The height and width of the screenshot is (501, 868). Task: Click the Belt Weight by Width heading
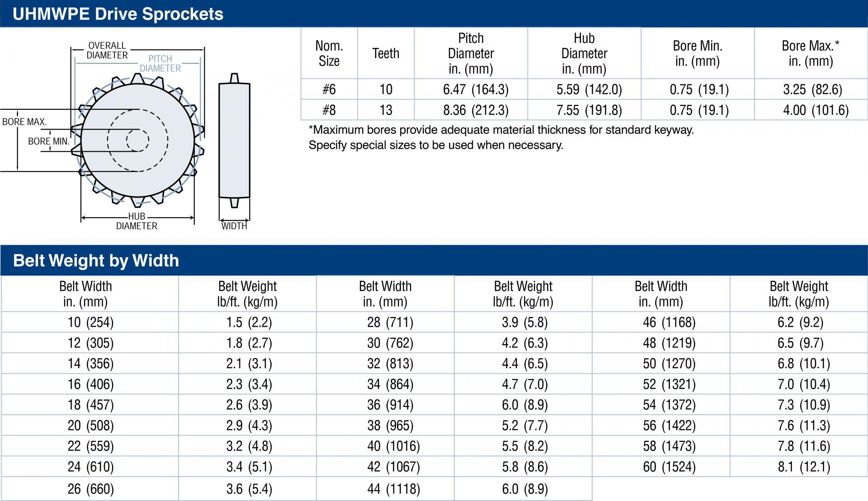tap(96, 261)
